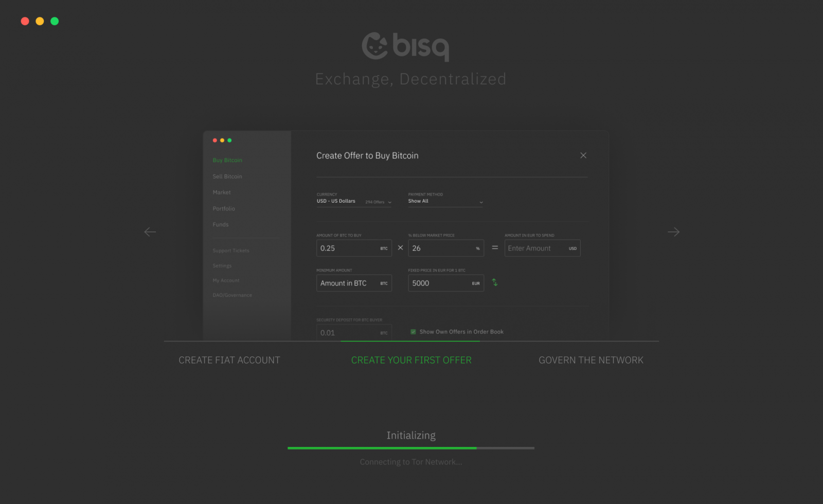Viewport: 823px width, 504px height.
Task: Click the green price swap arrows icon
Action: [x=494, y=282]
